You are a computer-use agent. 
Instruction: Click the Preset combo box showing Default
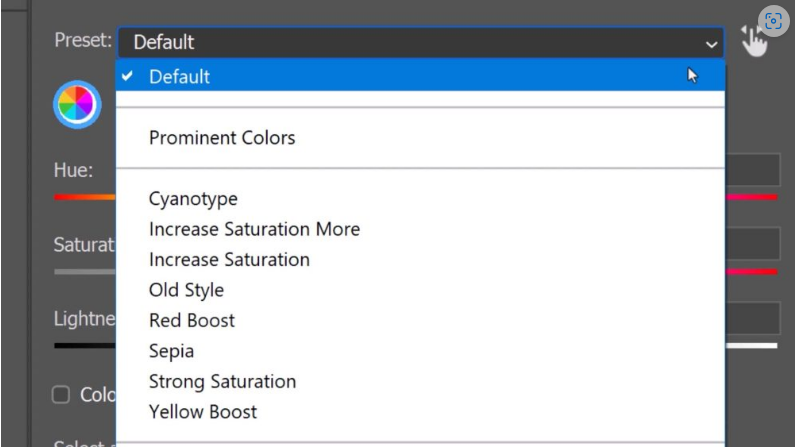click(421, 43)
